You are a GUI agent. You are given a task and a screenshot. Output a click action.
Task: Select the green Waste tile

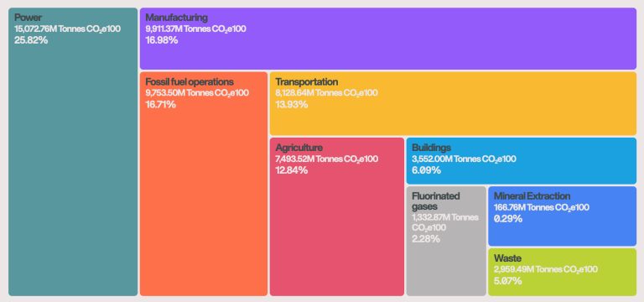point(563,272)
